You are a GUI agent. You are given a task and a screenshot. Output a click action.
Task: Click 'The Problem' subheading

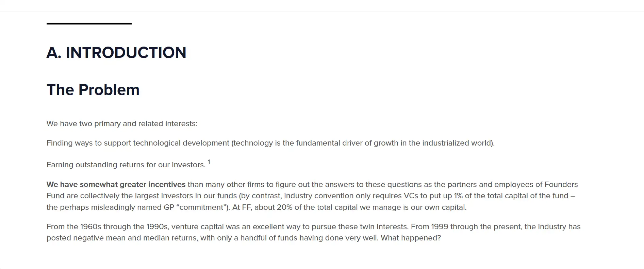[93, 90]
